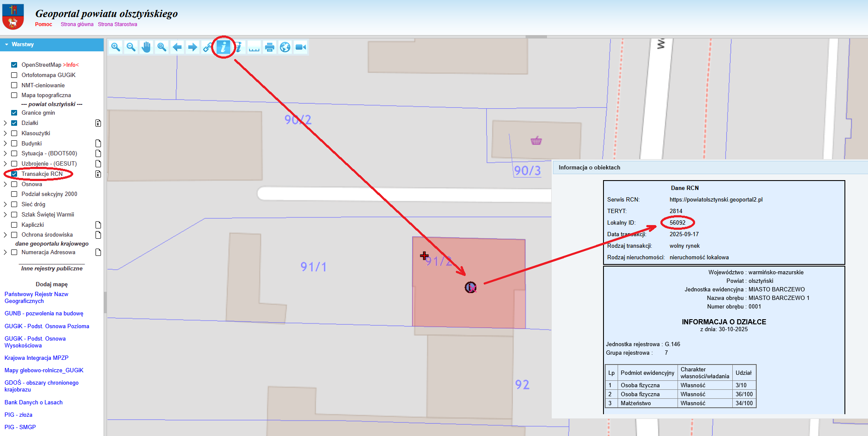Screen dimensions: 868x436
Task: Open the Krajowa Integracja MPZP link
Action: point(36,358)
